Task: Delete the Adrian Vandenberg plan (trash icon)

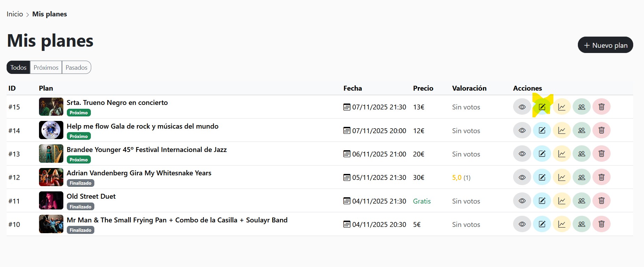Action: tap(601, 177)
